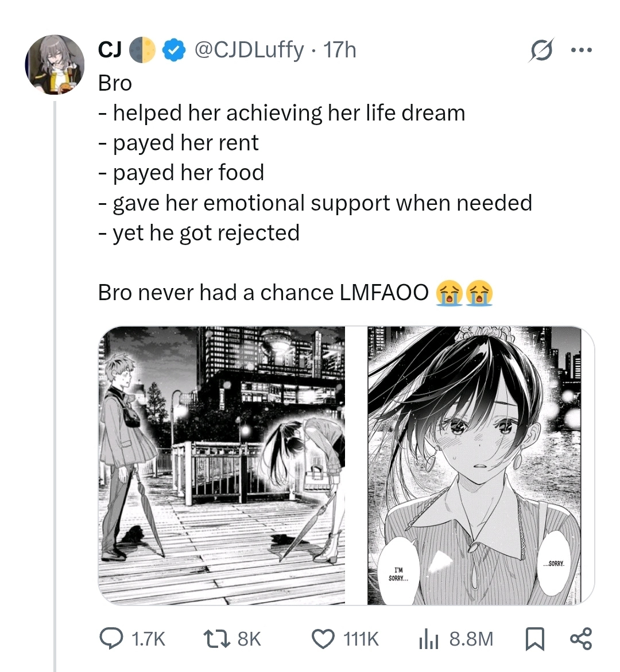The image size is (620, 672).
Task: Click the CJ display name
Action: point(109,50)
